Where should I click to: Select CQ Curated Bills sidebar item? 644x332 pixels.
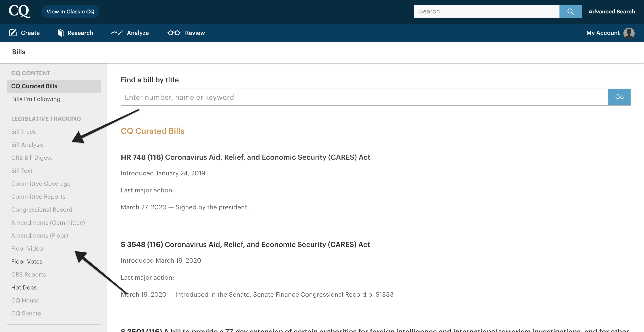34,86
